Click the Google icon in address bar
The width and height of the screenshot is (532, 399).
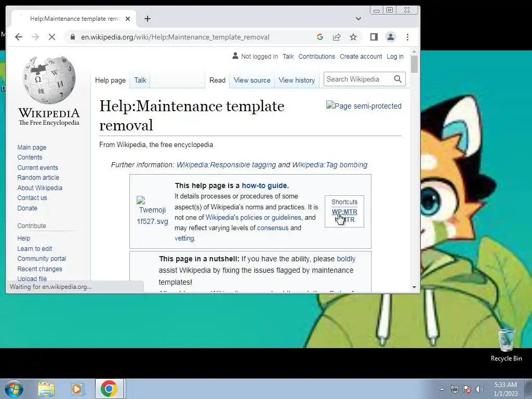320,37
